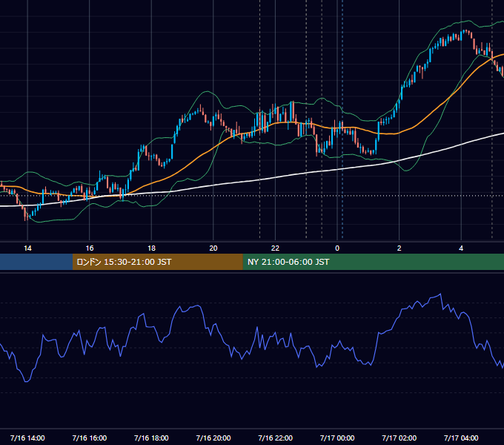Screen dimensions: 504x445
Task: Click the 18 hour label on chart axis
Action: tap(151, 248)
